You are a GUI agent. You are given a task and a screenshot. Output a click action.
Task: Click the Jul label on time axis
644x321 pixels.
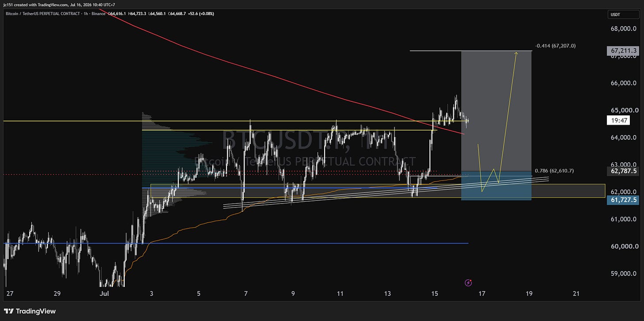point(104,293)
